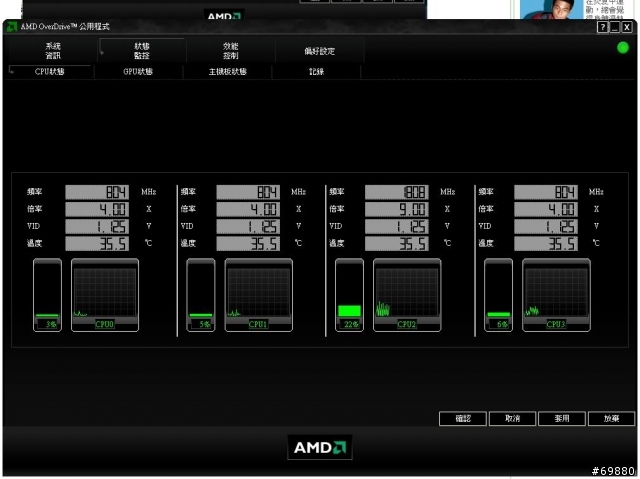Screen dimensions: 640x479
Task: Click the CPU2 usage history graph
Action: [407, 295]
